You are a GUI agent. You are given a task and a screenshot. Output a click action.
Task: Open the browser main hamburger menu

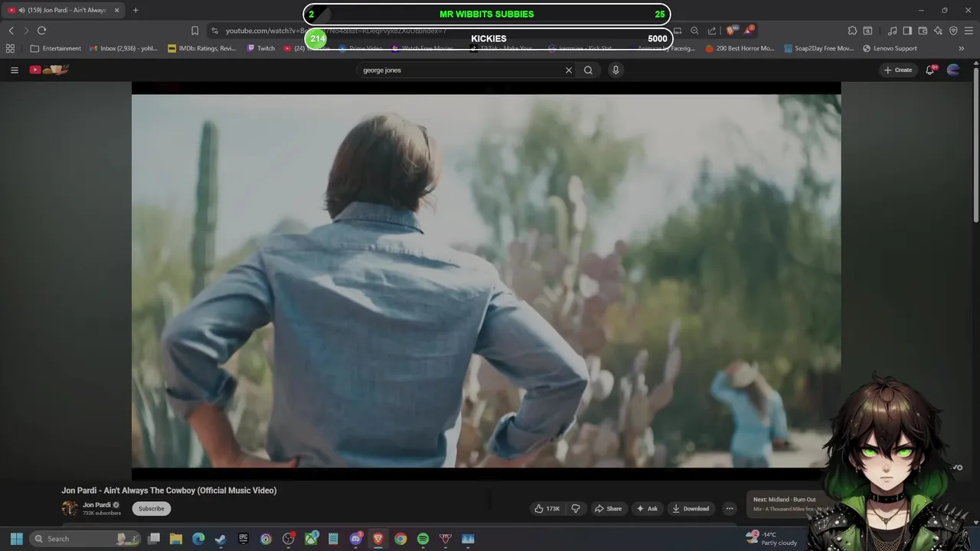(x=969, y=31)
